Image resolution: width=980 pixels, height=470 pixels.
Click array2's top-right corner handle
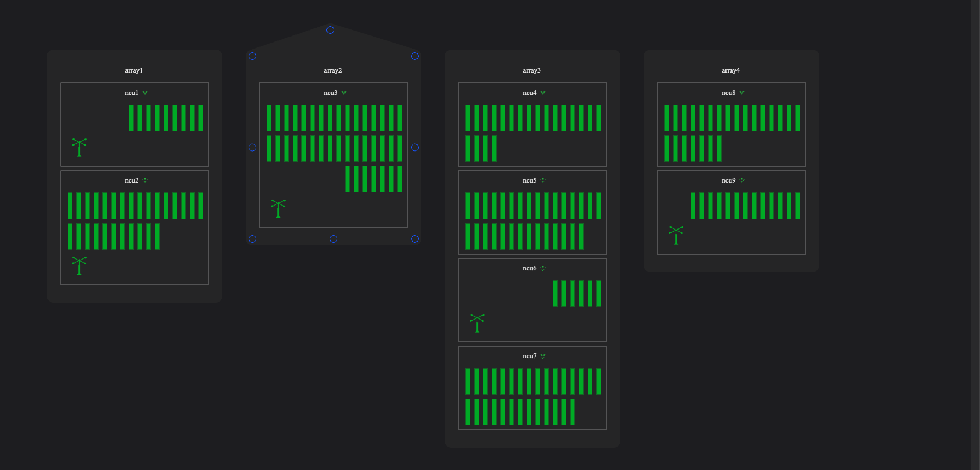pyautogui.click(x=415, y=56)
